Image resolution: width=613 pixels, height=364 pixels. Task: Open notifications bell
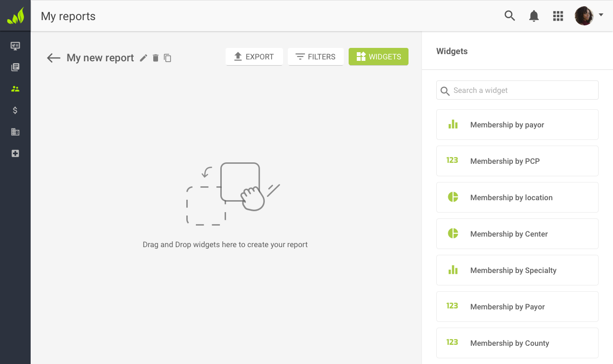pos(534,16)
